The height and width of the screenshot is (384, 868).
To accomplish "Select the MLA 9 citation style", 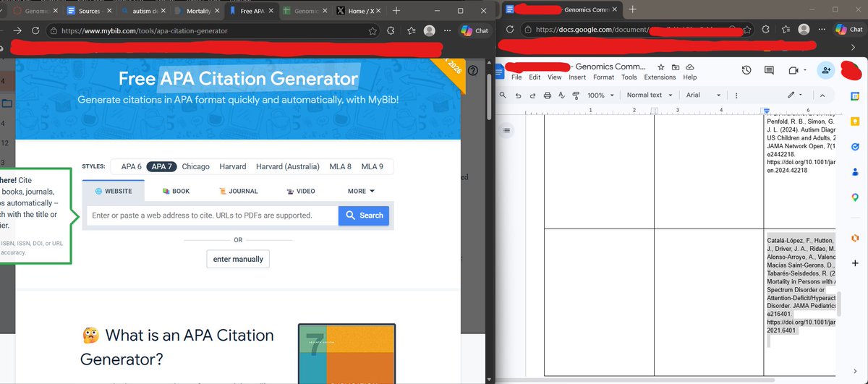I will click(372, 166).
